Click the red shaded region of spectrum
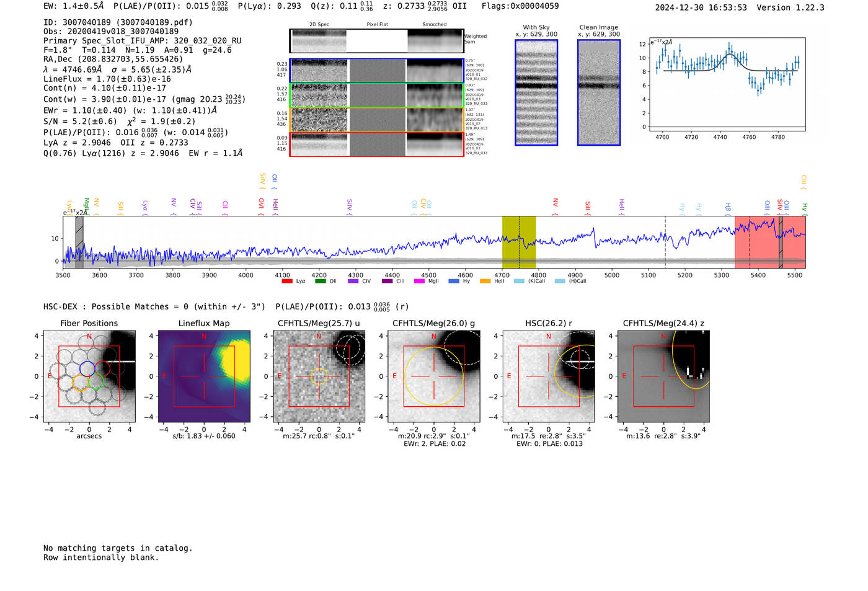The image size is (868, 591). pos(770,242)
